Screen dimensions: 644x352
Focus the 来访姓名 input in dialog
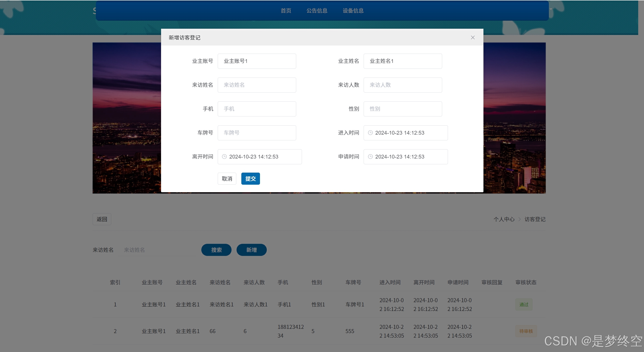coord(257,85)
